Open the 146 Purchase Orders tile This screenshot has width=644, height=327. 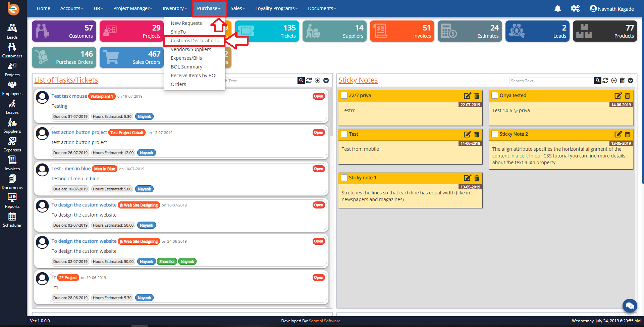(64, 57)
